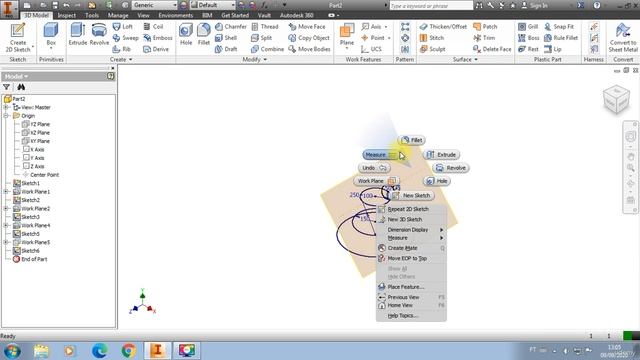Open the Environments ribbon tab

[176, 15]
